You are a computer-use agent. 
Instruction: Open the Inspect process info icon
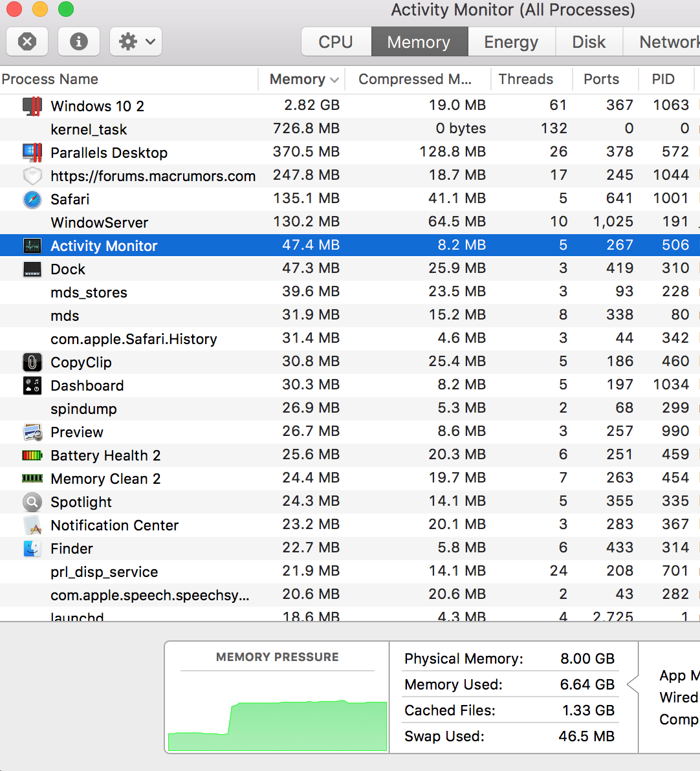(x=79, y=42)
